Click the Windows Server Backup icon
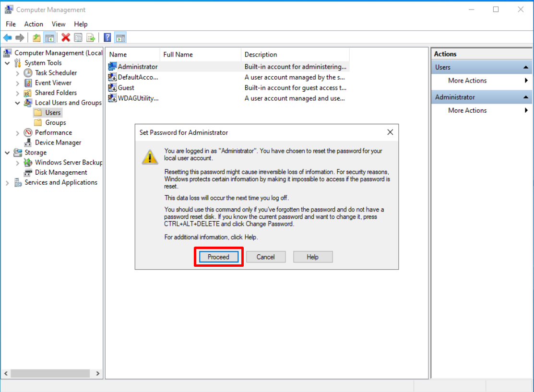This screenshot has height=392, width=534. (28, 163)
